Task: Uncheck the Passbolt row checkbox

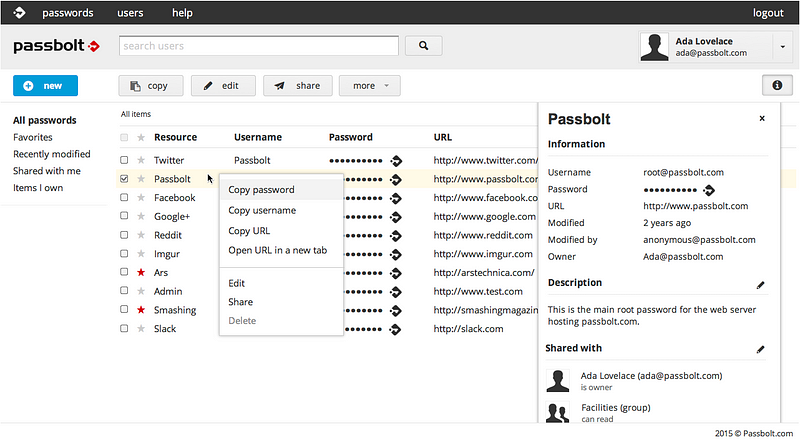Action: coord(124,179)
